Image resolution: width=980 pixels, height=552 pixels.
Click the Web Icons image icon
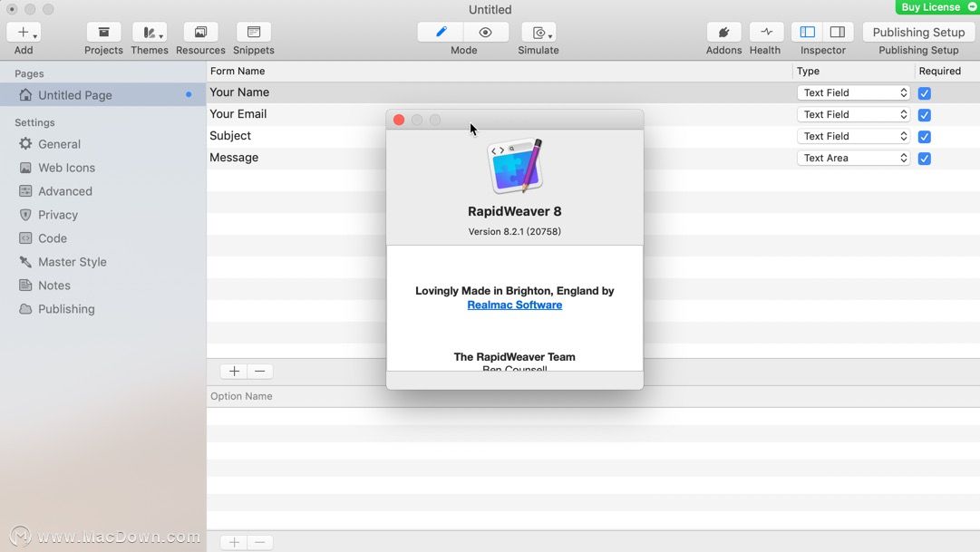tap(25, 168)
